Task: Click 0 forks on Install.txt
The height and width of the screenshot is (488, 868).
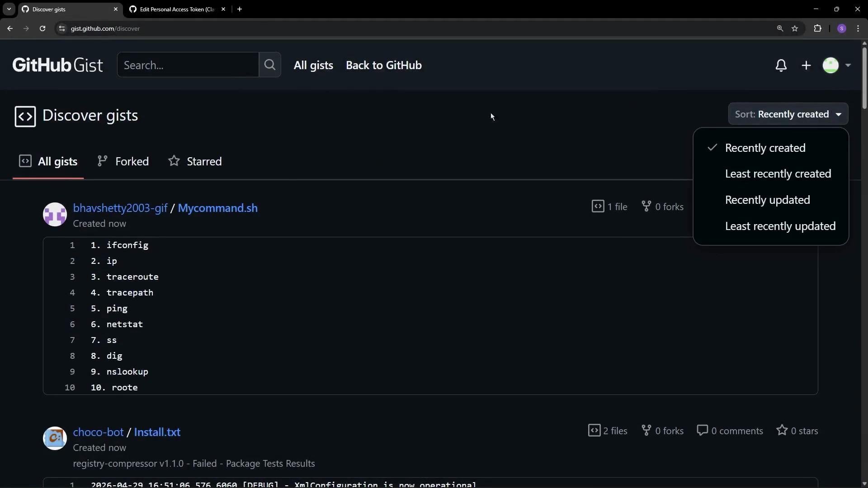Action: point(662,431)
